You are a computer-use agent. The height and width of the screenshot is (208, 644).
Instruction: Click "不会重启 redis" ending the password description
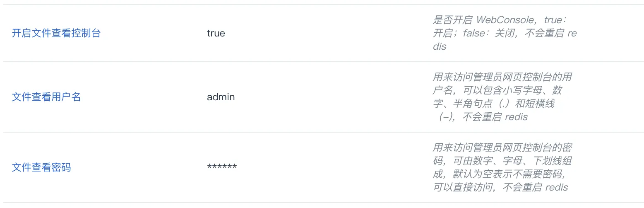[x=535, y=187]
